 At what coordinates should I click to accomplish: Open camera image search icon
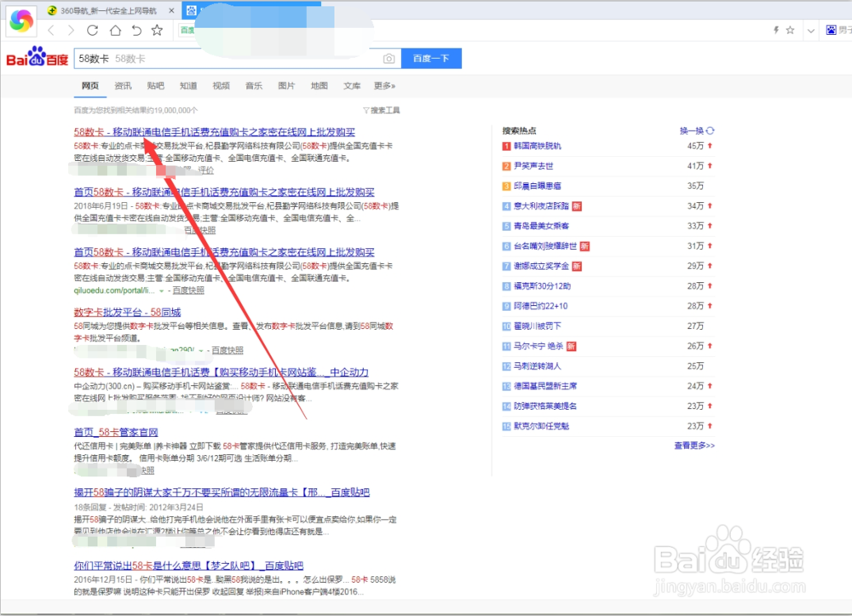click(x=389, y=59)
